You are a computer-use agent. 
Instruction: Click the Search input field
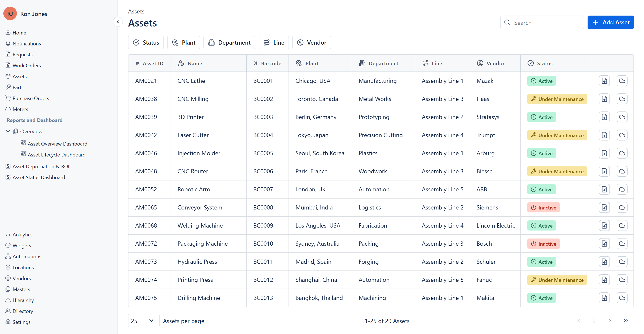click(x=542, y=23)
